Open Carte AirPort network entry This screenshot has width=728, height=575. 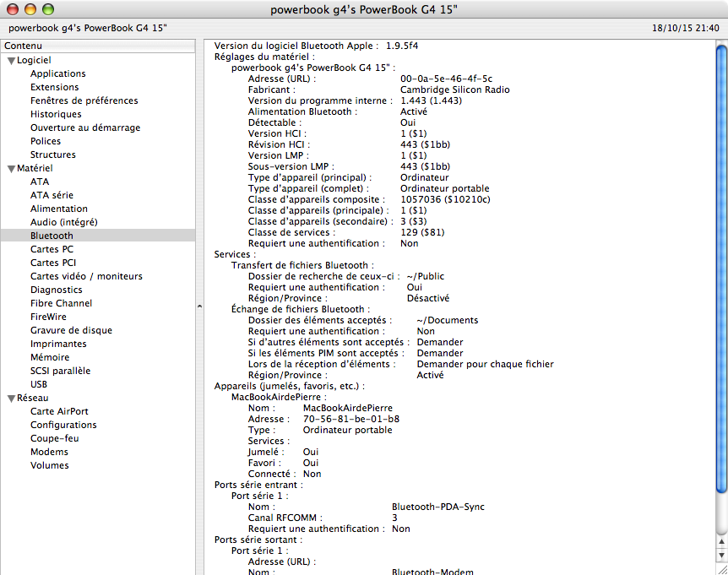pyautogui.click(x=59, y=411)
